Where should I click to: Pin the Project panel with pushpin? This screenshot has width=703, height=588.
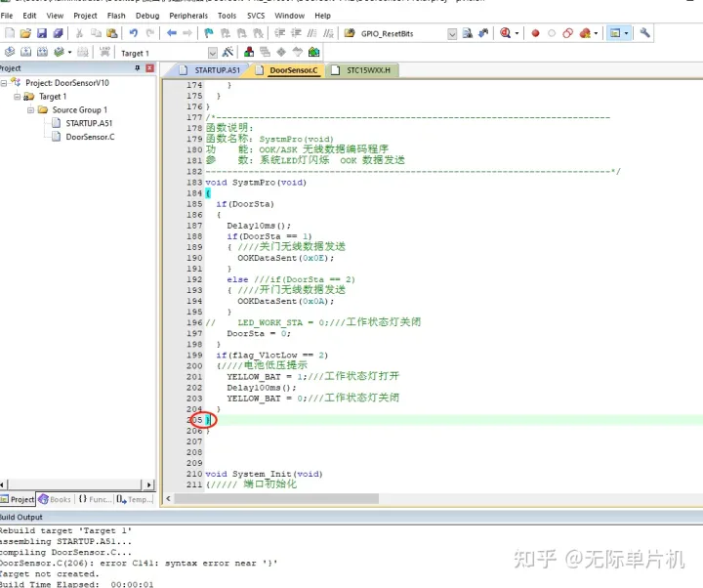[137, 68]
